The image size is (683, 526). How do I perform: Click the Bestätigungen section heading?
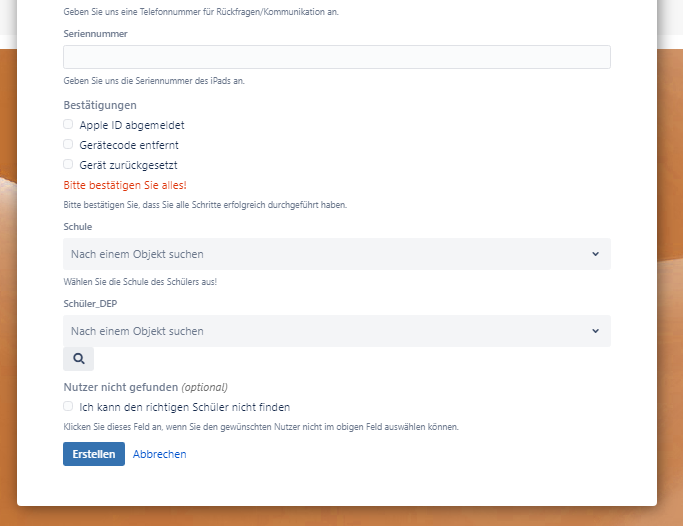(100, 105)
